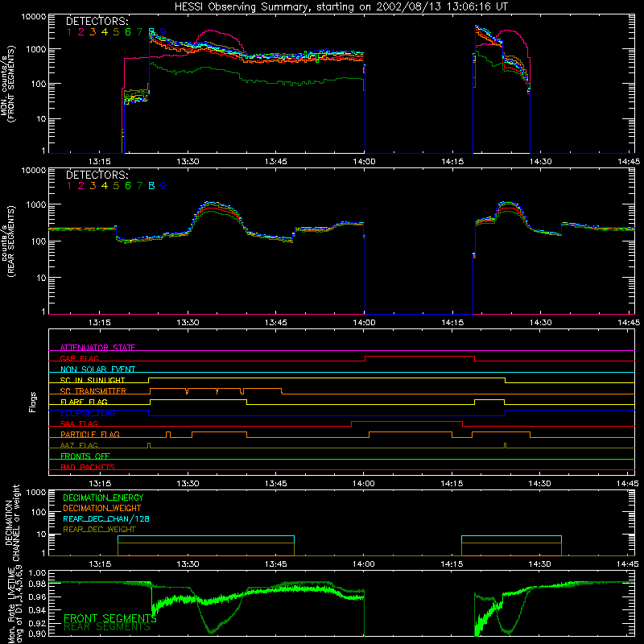Click the REAR_DEC_CHAN/128 legend entry
Image resolution: width=644 pixels, height=644 pixels.
(106, 519)
